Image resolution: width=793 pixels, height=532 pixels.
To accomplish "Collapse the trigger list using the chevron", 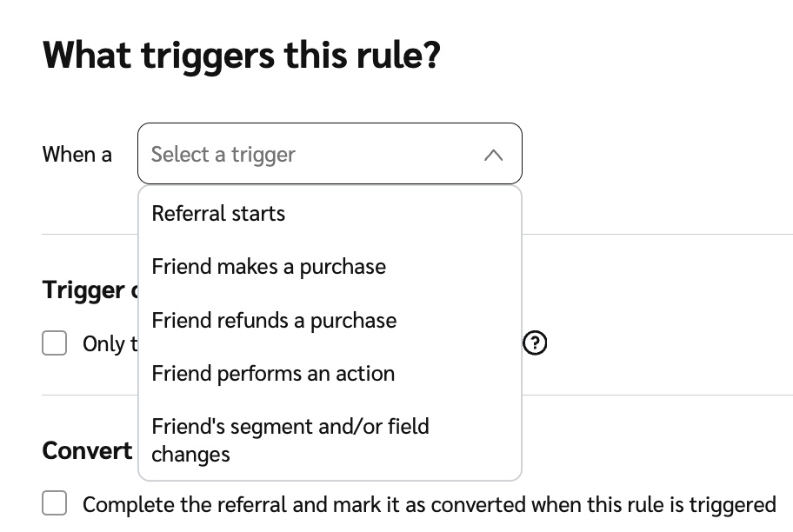I will coord(493,155).
